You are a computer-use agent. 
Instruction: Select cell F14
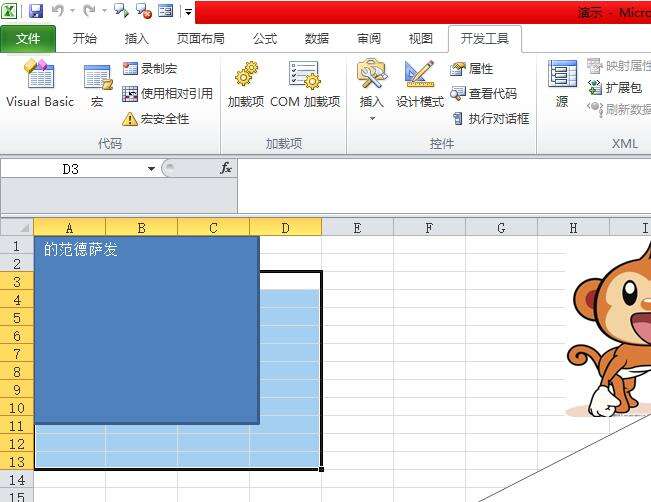click(430, 480)
